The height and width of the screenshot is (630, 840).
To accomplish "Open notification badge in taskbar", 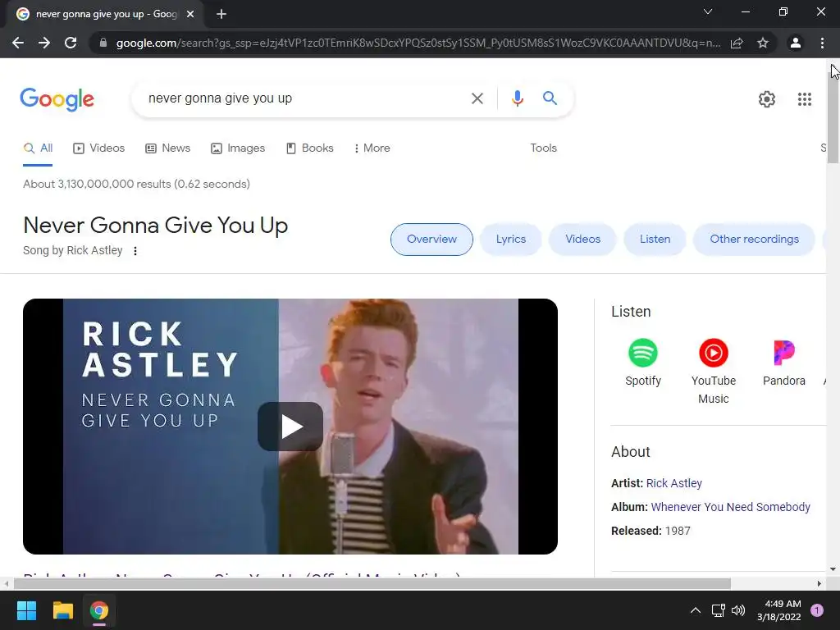I will click(x=817, y=610).
